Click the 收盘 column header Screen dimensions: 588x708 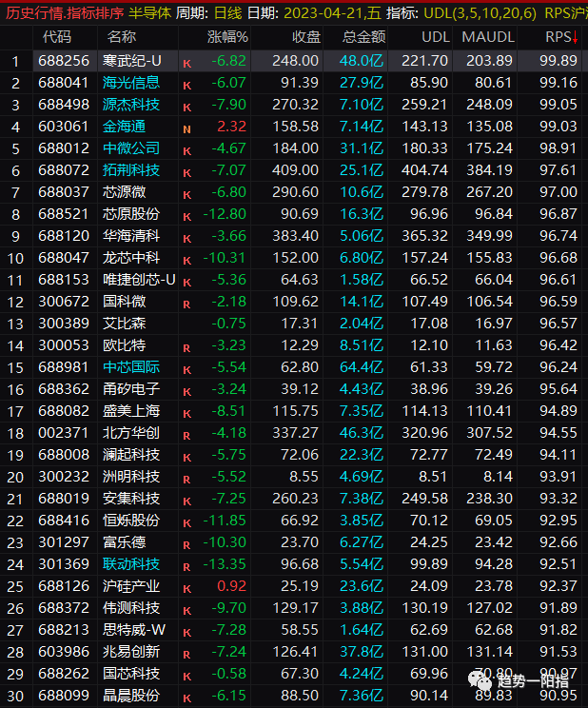(x=306, y=37)
